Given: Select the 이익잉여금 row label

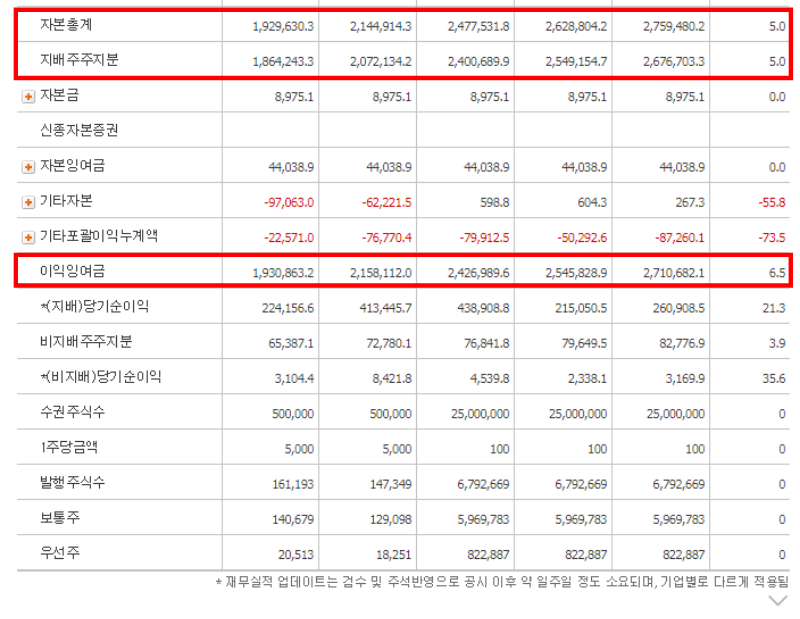Looking at the screenshot, I should 71,271.
